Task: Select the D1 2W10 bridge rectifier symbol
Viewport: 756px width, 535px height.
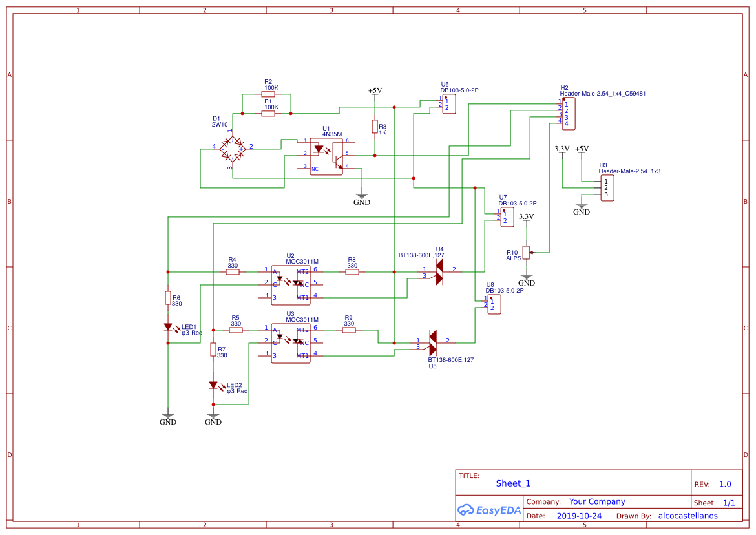Action: click(x=233, y=149)
